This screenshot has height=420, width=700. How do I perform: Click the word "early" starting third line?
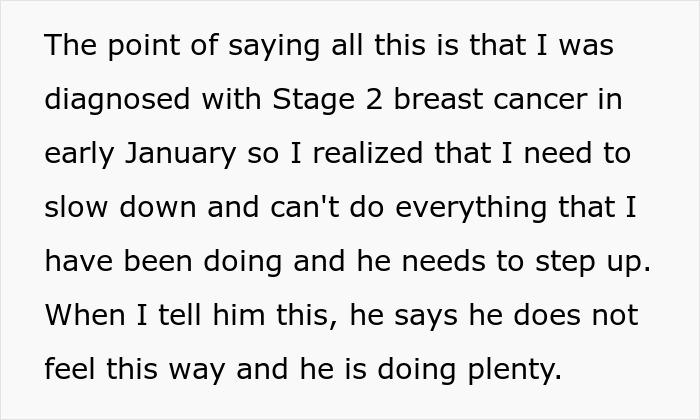(x=80, y=154)
